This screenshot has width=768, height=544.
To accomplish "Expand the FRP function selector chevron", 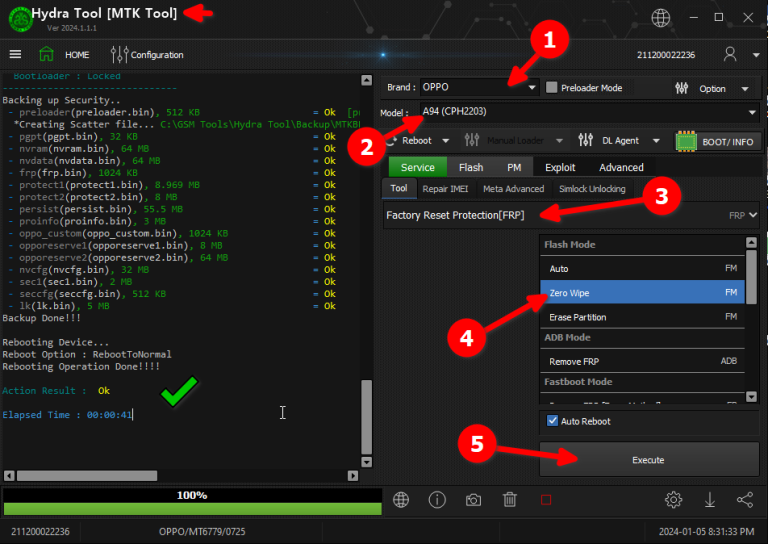I will tap(753, 215).
